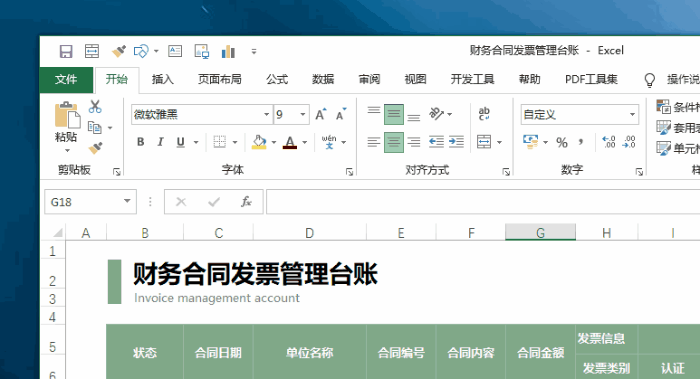
Task: Select Align Right icon
Action: [x=414, y=142]
